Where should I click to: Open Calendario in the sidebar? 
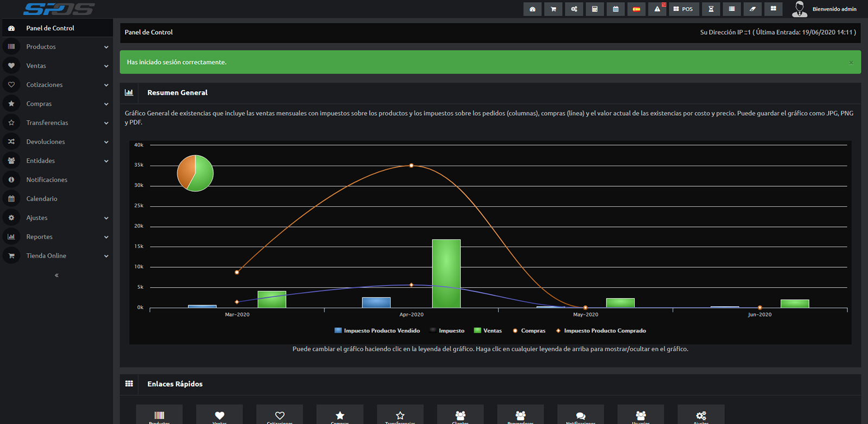[x=42, y=199]
